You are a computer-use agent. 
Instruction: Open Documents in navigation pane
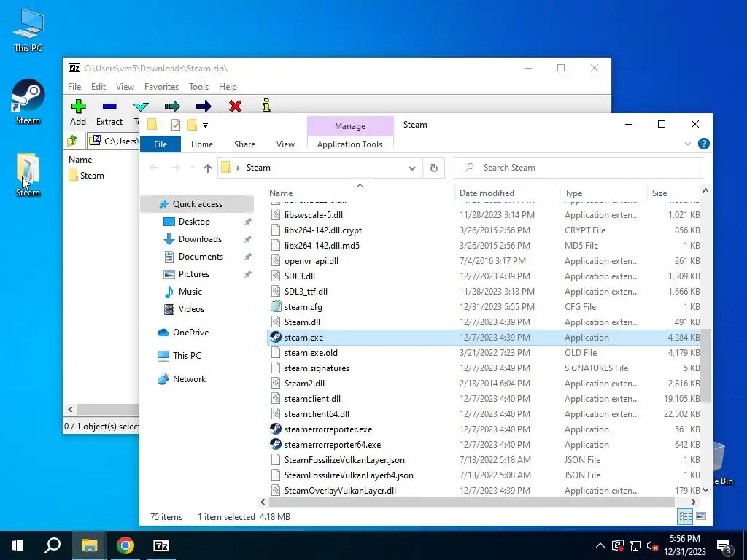tap(201, 257)
